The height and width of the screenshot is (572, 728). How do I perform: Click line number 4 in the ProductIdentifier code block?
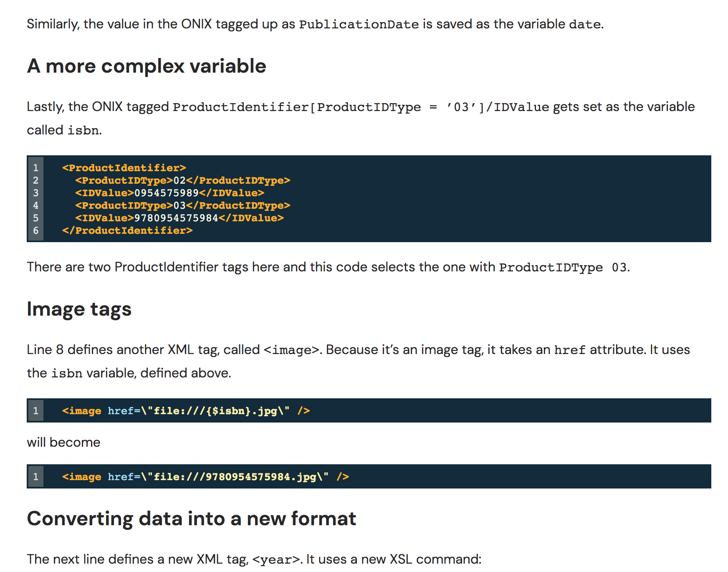[36, 205]
